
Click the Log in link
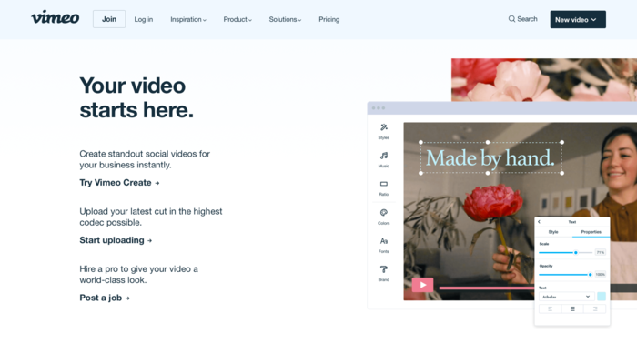tap(144, 19)
